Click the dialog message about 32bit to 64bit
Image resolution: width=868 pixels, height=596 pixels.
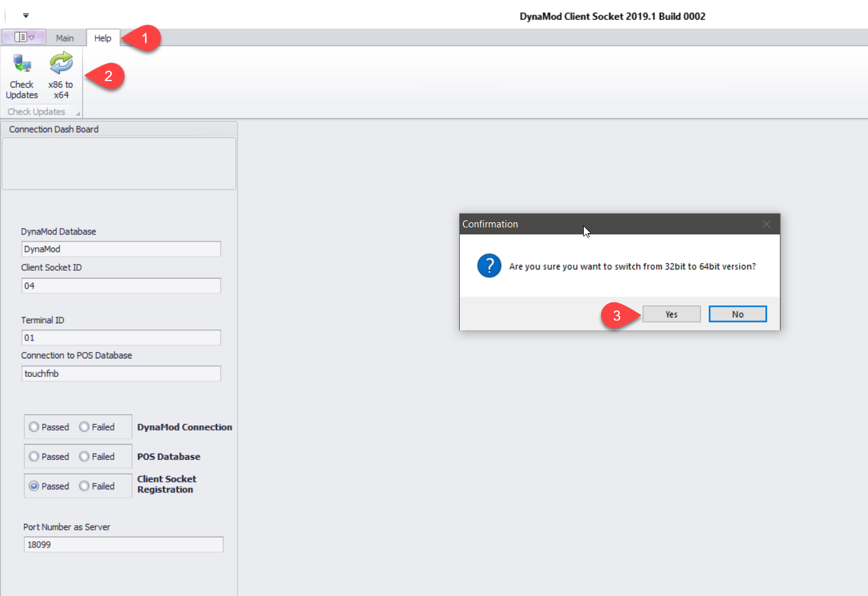point(632,266)
